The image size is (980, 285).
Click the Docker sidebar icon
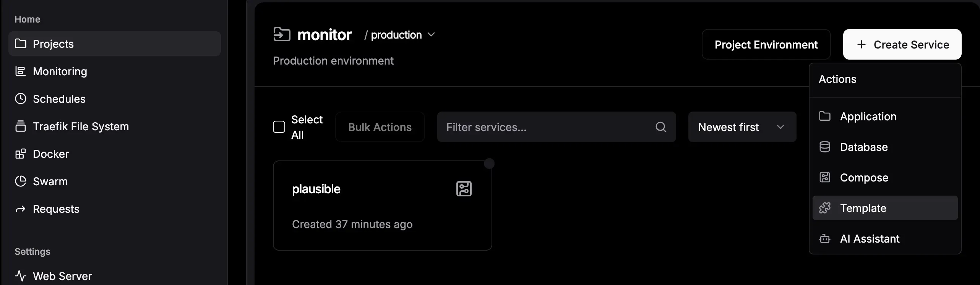[x=20, y=154]
